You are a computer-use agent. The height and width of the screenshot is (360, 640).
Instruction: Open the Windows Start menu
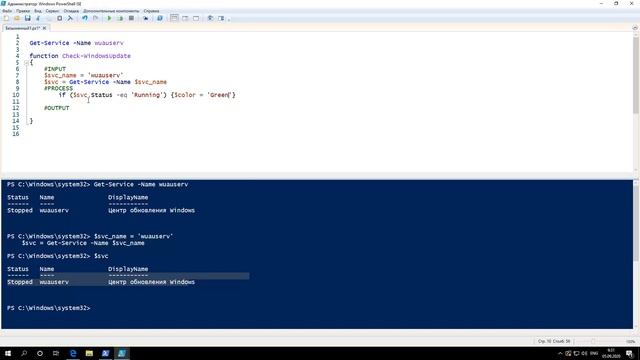[8, 353]
